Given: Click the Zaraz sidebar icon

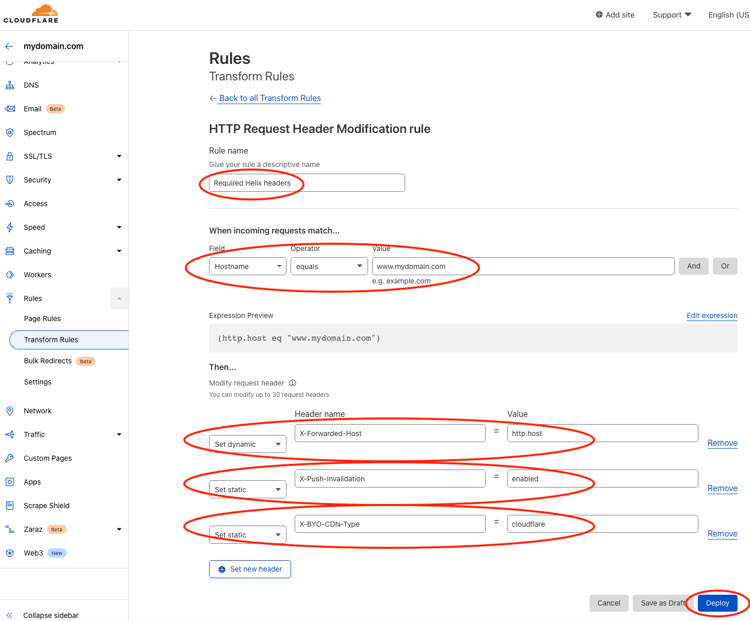Looking at the screenshot, I should click(x=10, y=529).
